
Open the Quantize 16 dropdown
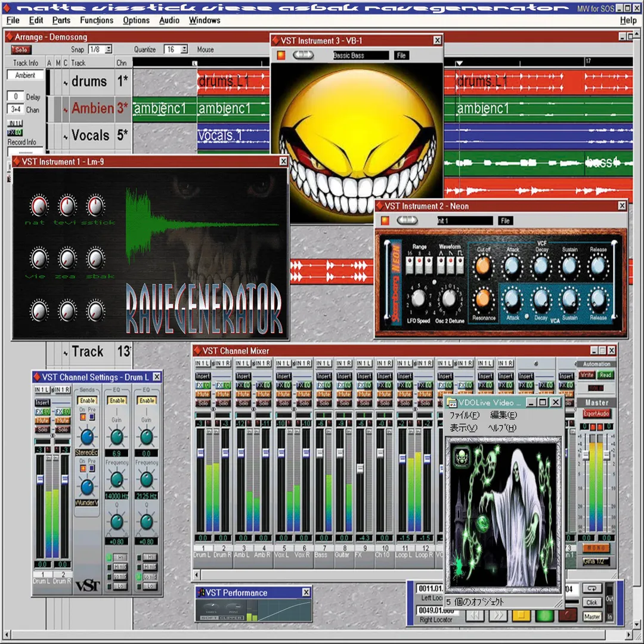click(184, 49)
